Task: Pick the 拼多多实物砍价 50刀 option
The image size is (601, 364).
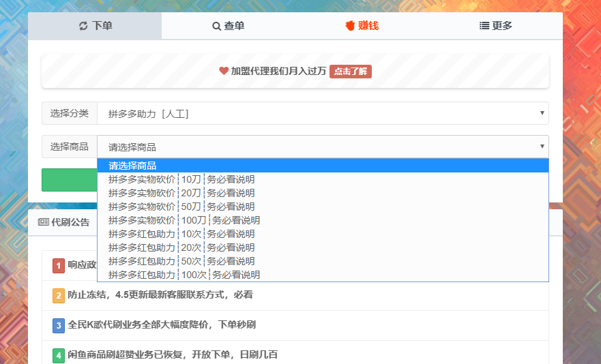Action: [x=181, y=207]
